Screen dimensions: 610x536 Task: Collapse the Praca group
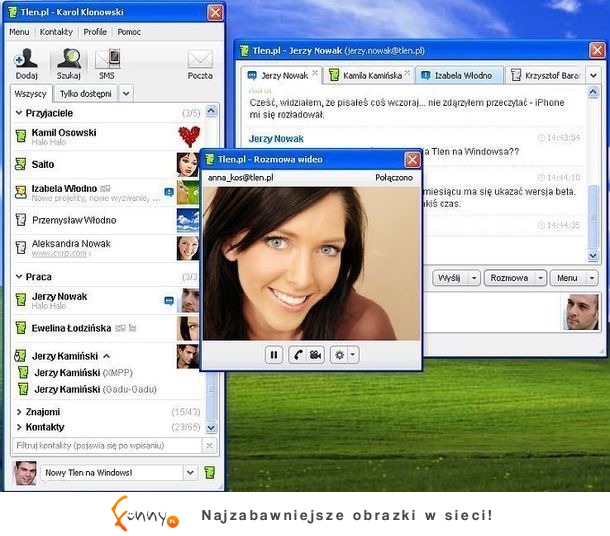point(19,277)
